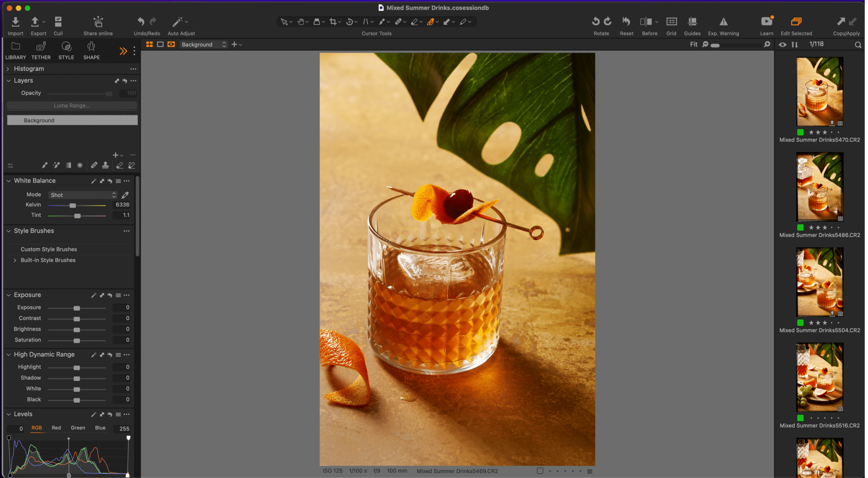
Task: Select the Red channel tab in Levels
Action: point(56,428)
